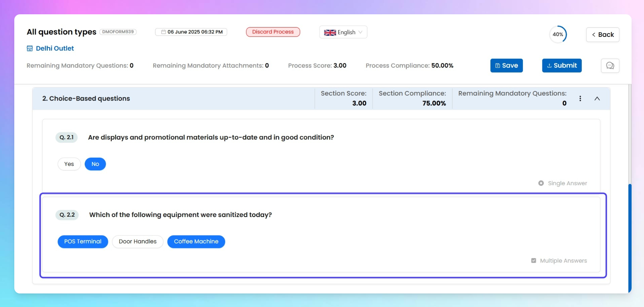
Task: Click the 2. Choice-Based questions heading
Action: (x=86, y=99)
